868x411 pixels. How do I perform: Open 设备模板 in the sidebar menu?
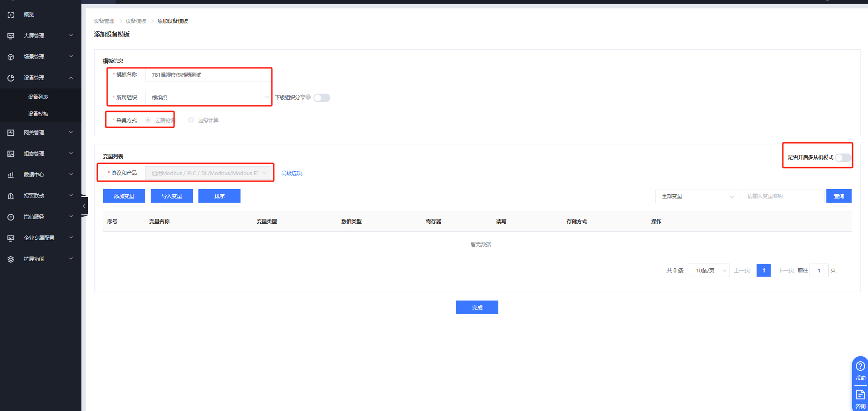point(38,114)
